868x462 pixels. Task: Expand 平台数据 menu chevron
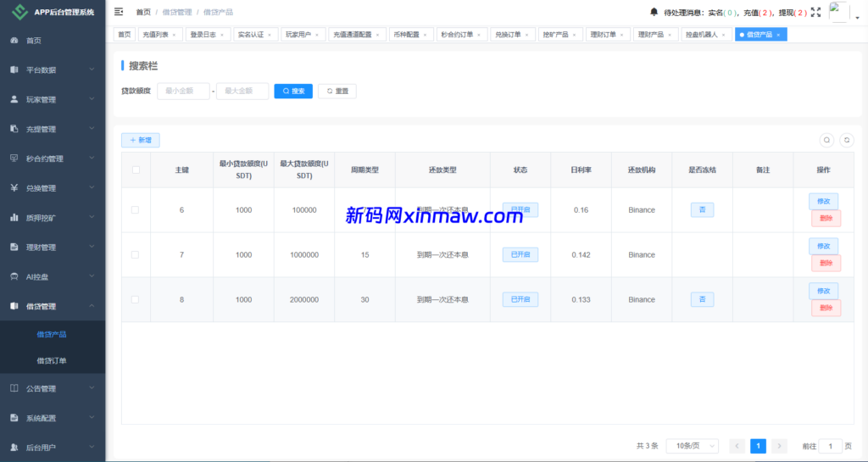[92, 70]
